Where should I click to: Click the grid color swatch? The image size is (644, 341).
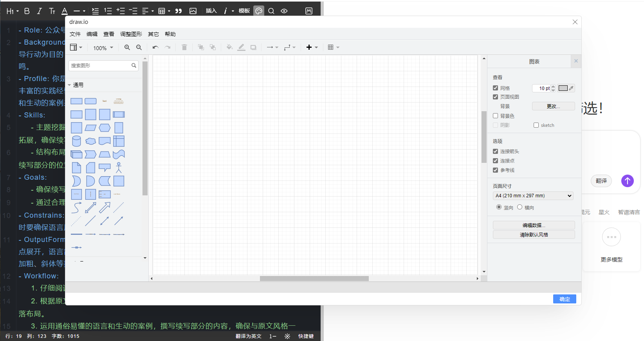[x=563, y=88]
